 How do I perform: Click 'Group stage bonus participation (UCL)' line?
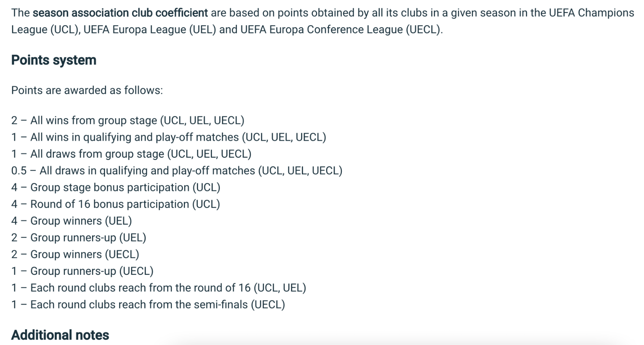coord(116,187)
